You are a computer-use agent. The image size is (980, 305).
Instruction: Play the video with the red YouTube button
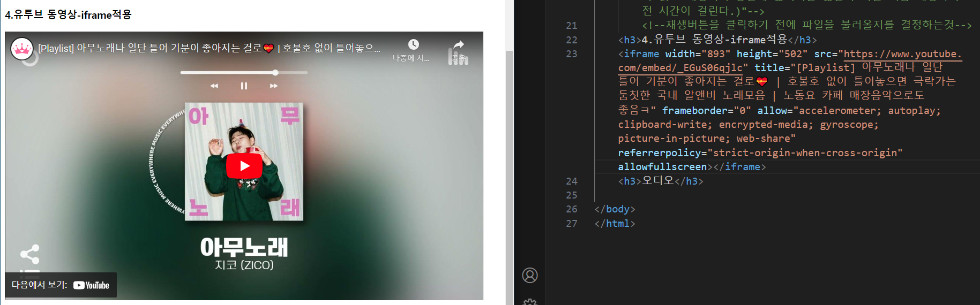tap(244, 166)
